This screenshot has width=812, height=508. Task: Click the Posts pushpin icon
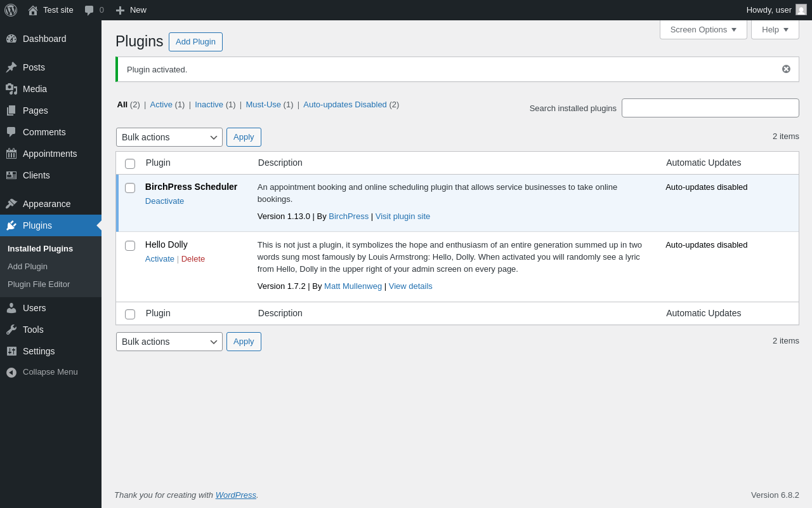(x=11, y=67)
